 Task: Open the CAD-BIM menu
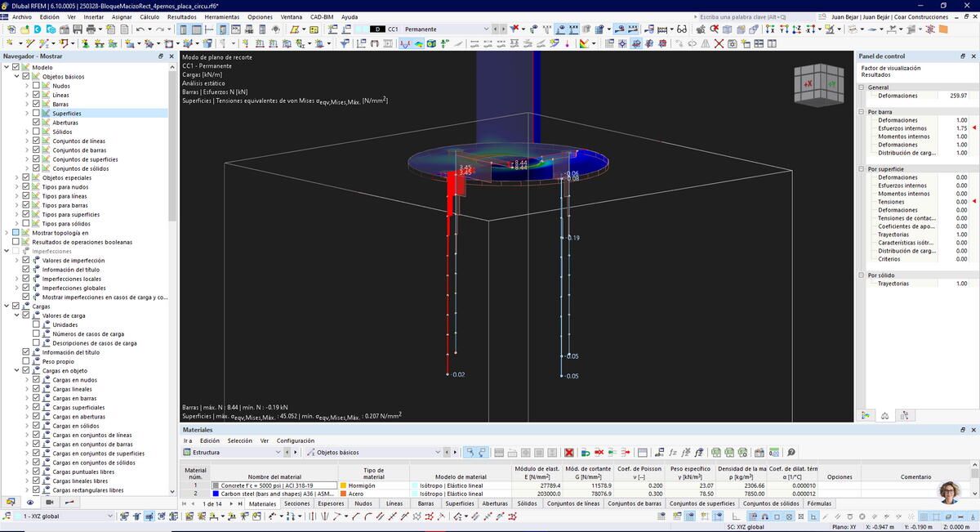click(x=321, y=16)
